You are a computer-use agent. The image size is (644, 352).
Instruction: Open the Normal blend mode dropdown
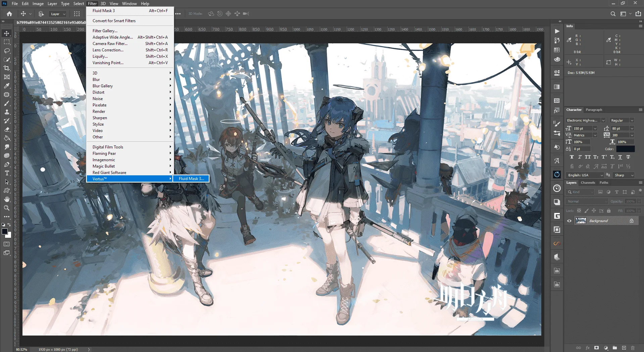tap(587, 202)
